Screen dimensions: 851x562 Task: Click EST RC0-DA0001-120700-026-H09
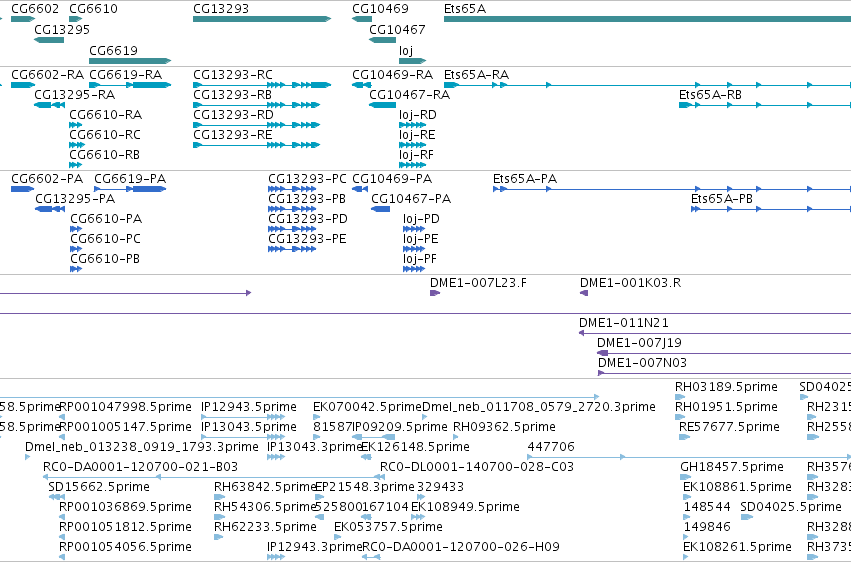(x=371, y=557)
